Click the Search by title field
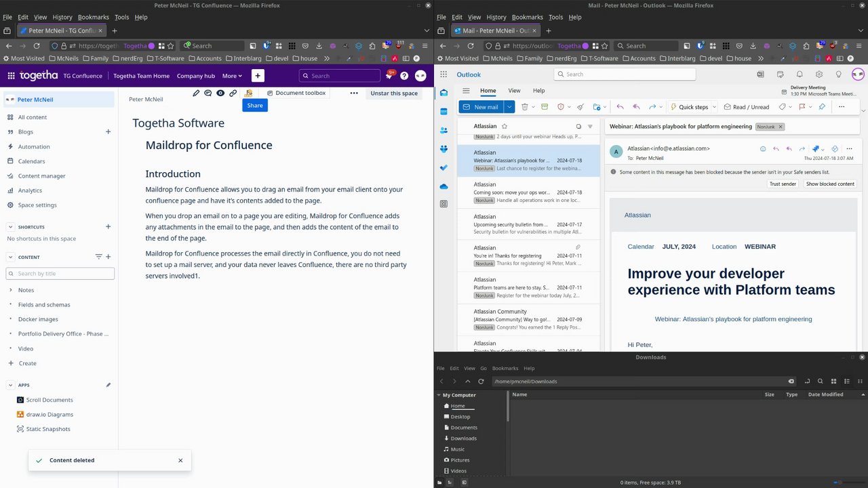Image resolution: width=868 pixels, height=488 pixels. 60,274
